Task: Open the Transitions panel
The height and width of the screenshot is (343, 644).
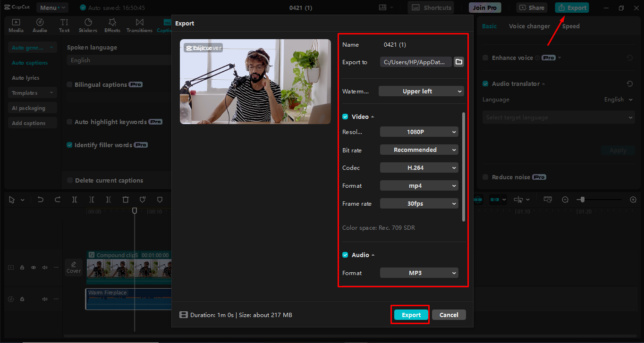Action: [x=139, y=25]
